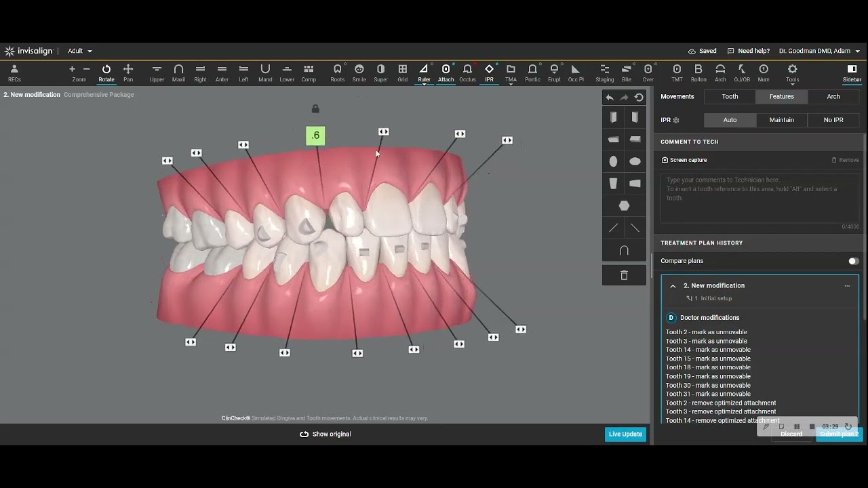Viewport: 868px width, 488px height.
Task: Open the Ruler dropdown
Action: click(424, 75)
